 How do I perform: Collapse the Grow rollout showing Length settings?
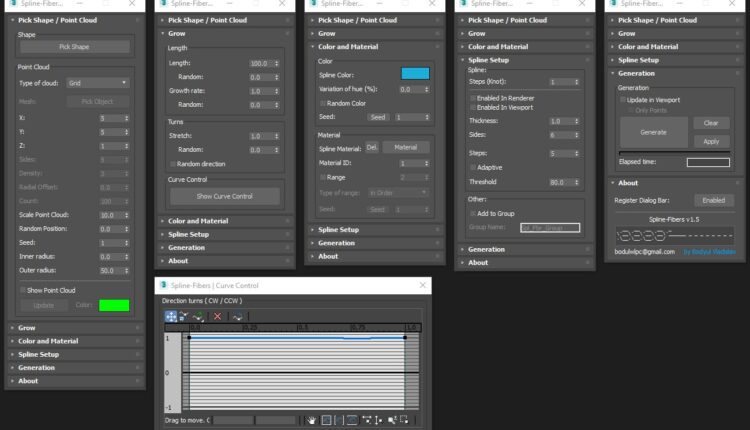pos(224,33)
